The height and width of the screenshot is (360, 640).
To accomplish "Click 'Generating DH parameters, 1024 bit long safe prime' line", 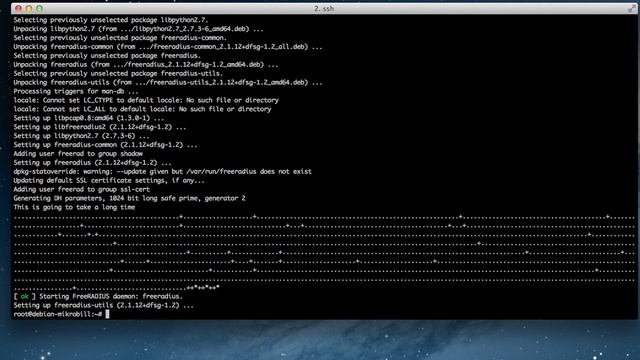I will (129, 198).
